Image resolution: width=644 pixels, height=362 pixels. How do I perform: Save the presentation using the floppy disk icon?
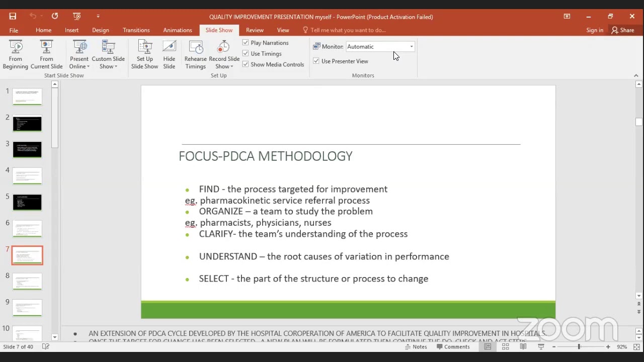[x=13, y=17]
